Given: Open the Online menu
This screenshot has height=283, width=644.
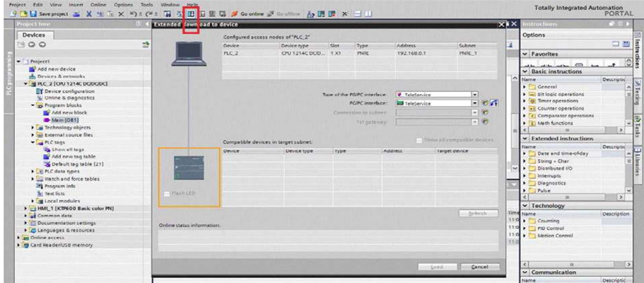Looking at the screenshot, I should [x=98, y=4].
